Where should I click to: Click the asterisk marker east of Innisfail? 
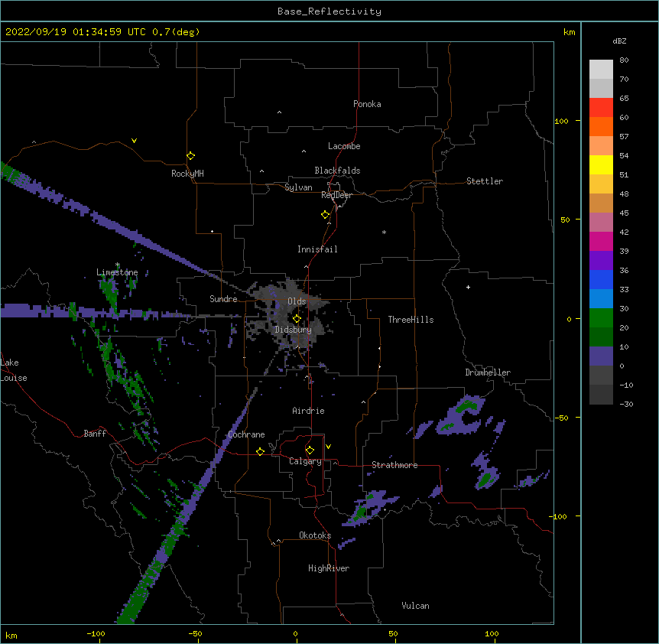384,232
